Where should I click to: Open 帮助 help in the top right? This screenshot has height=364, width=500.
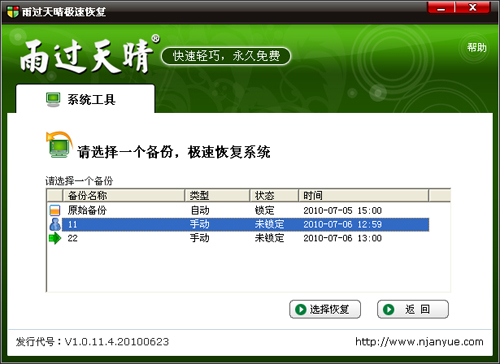tap(477, 48)
